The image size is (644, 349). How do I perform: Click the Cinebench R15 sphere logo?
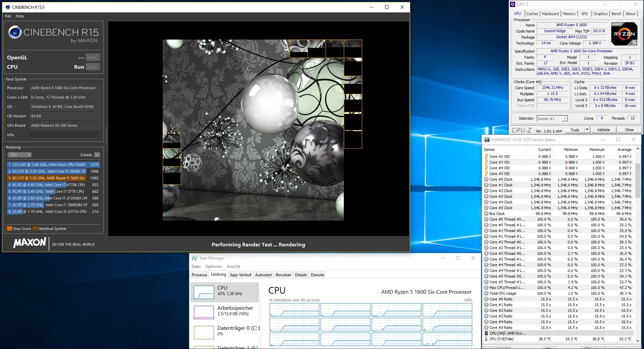pos(15,33)
